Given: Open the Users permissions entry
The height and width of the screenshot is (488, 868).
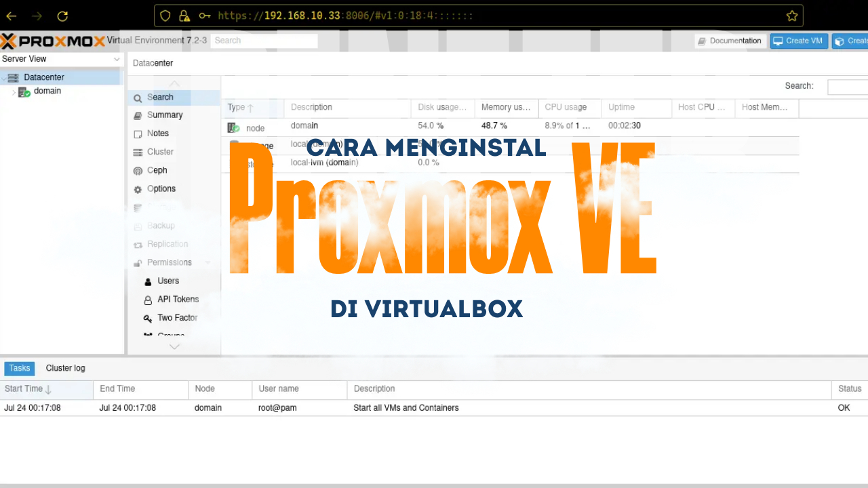Looking at the screenshot, I should [x=174, y=281].
